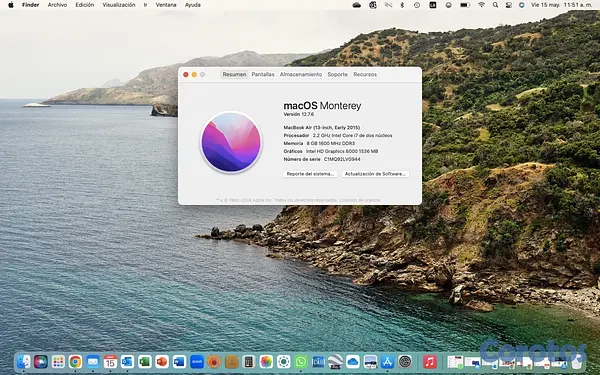Open the Photos app in Dock
This screenshot has height=375, width=600.
pyautogui.click(x=266, y=361)
